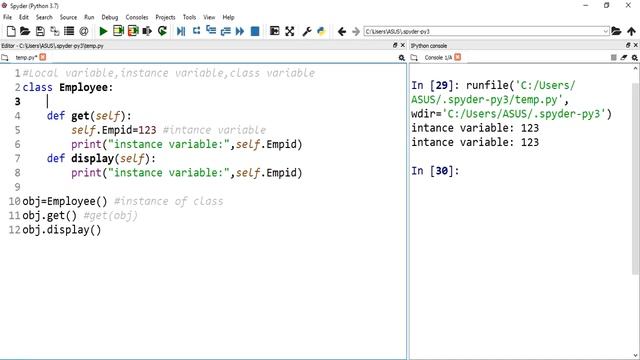Open the editor options gear icon
The image size is (640, 360).
tap(402, 58)
